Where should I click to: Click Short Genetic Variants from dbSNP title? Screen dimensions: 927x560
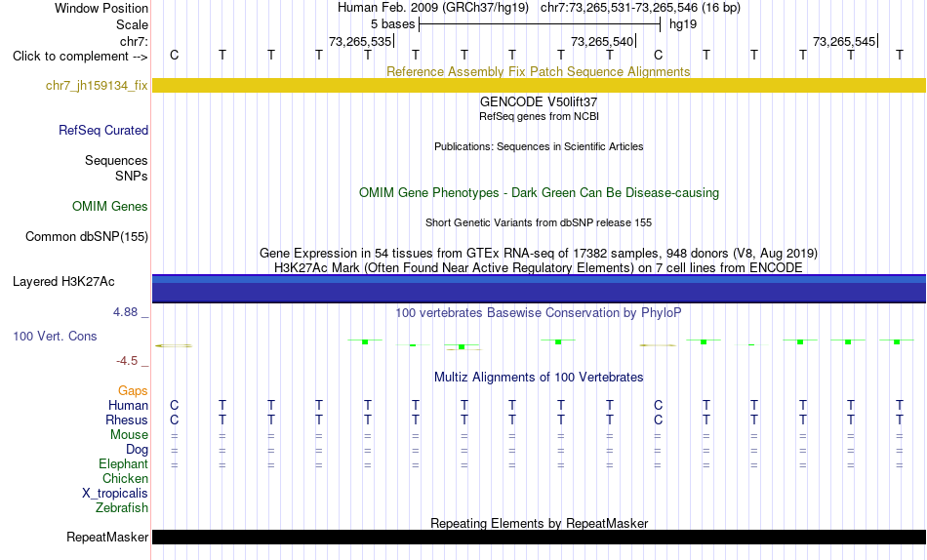(x=539, y=223)
